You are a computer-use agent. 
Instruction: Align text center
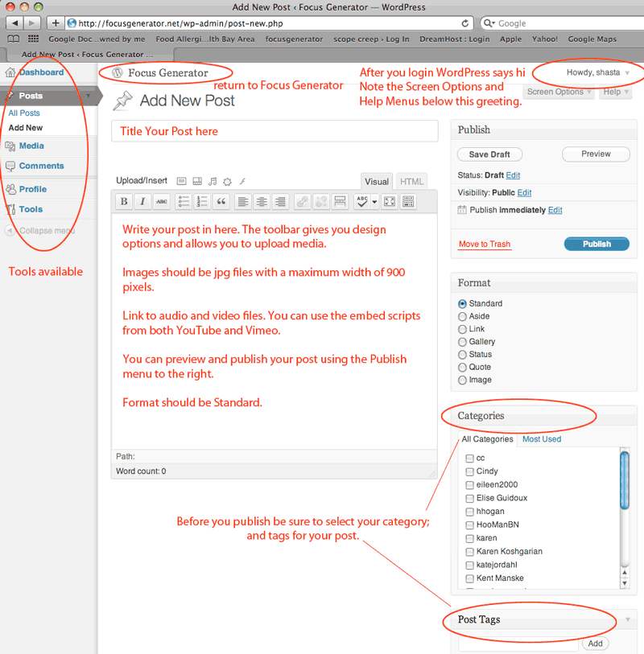[x=262, y=201]
